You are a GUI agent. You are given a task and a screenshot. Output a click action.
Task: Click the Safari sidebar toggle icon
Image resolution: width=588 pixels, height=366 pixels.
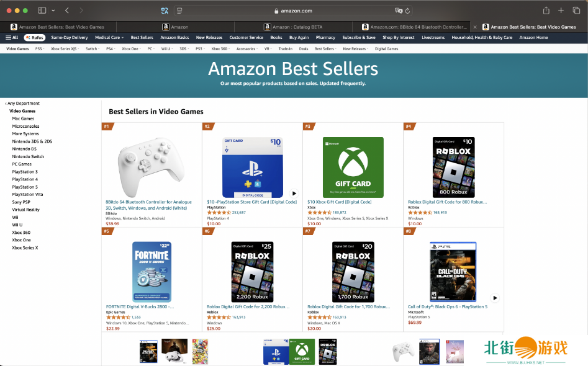(x=42, y=11)
